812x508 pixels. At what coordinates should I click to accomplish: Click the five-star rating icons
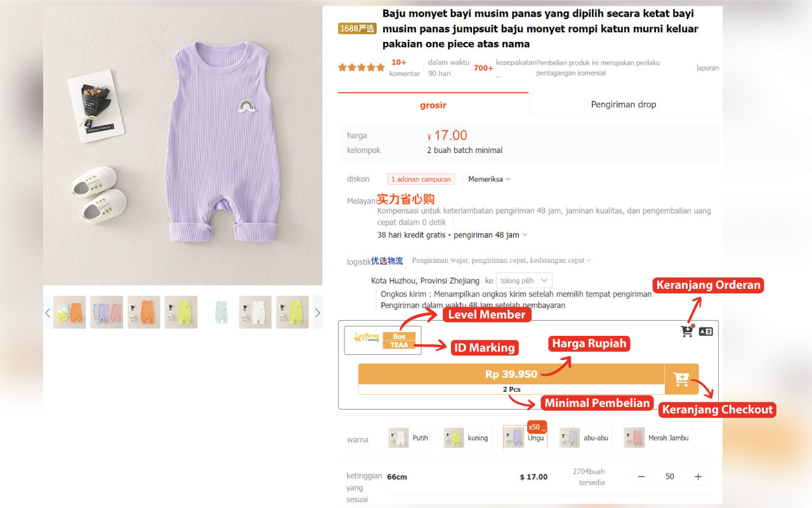(361, 67)
